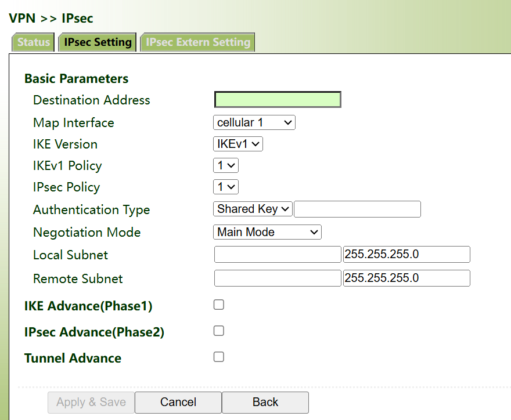Open the Authentication Type dropdown
This screenshot has height=420, width=511.
(x=253, y=209)
